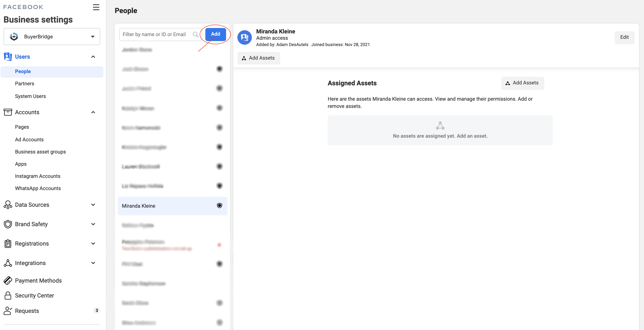Expand the Brand Safety section
Viewport: 644px width, 330px height.
(93, 224)
